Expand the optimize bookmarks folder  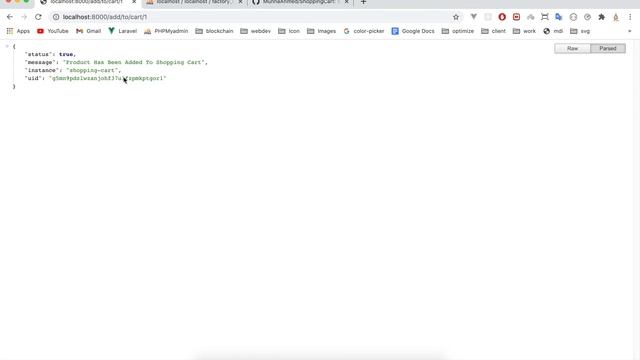tap(458, 31)
